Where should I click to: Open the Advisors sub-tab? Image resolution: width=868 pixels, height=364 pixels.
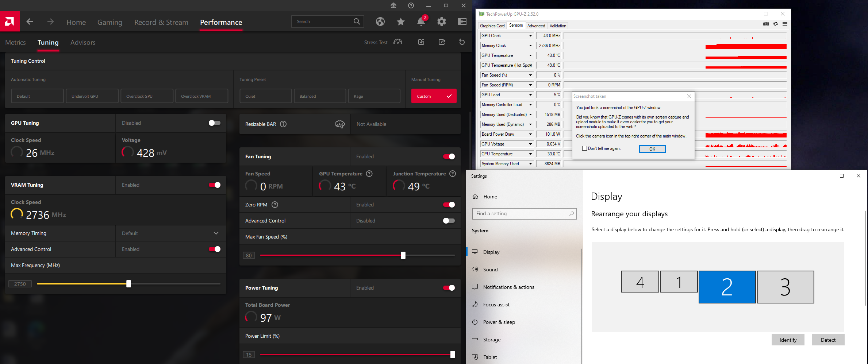coord(83,42)
